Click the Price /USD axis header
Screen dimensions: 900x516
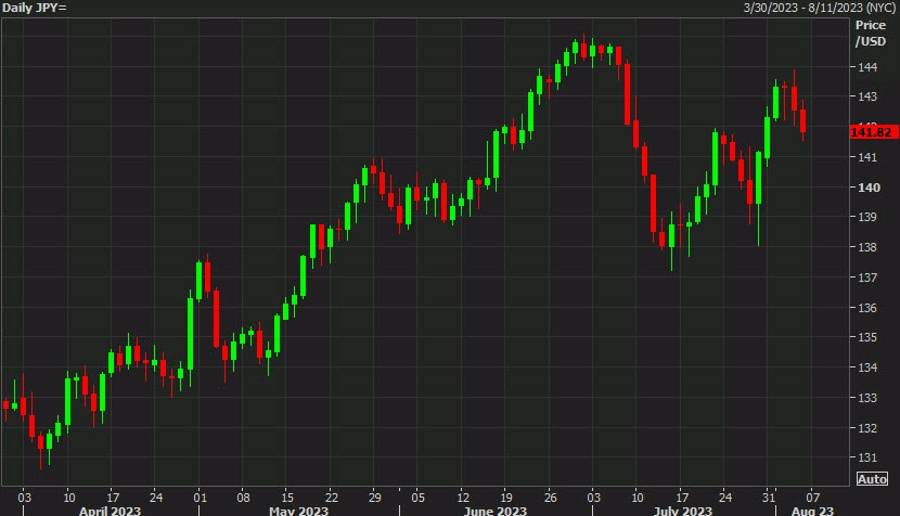tap(870, 33)
